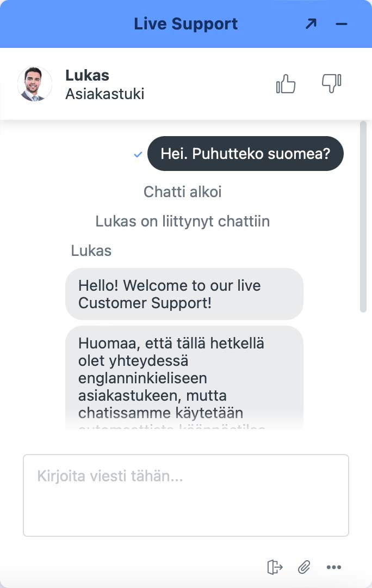372x588 pixels.
Task: Click the "Chatti alkoi" status line
Action: coord(182,192)
